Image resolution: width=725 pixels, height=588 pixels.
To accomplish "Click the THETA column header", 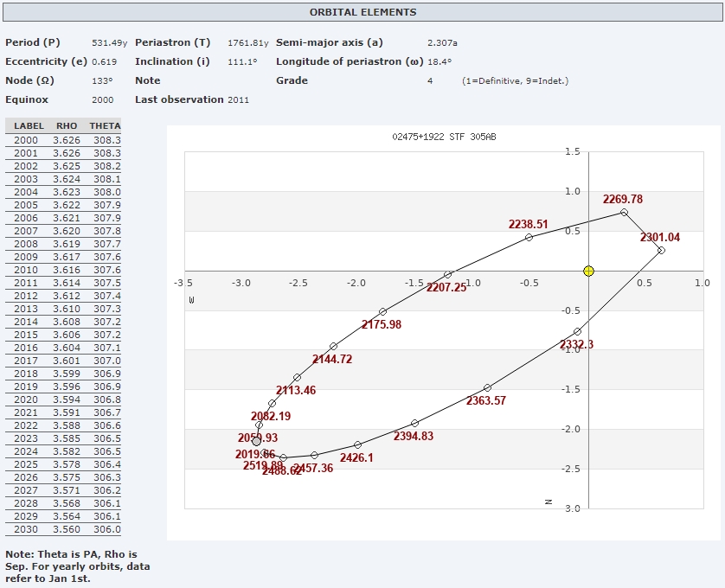I will (106, 126).
